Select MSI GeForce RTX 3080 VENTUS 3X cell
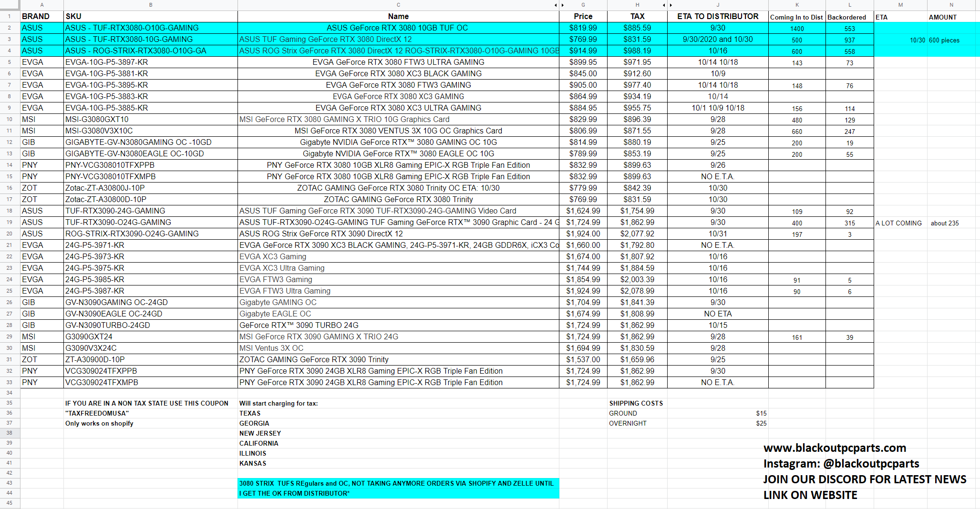980x509 pixels. coord(398,131)
